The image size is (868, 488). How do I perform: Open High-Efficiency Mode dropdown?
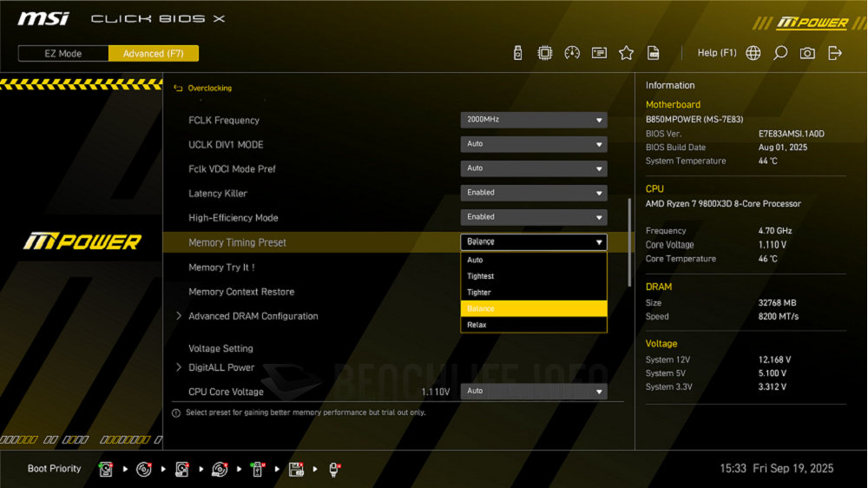point(534,218)
